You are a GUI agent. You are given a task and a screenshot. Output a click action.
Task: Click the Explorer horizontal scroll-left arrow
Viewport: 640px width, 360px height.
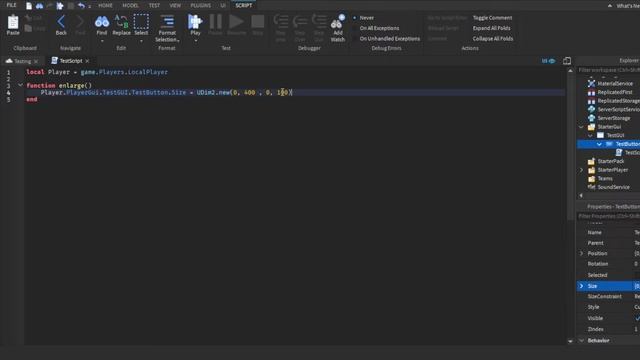[581, 196]
